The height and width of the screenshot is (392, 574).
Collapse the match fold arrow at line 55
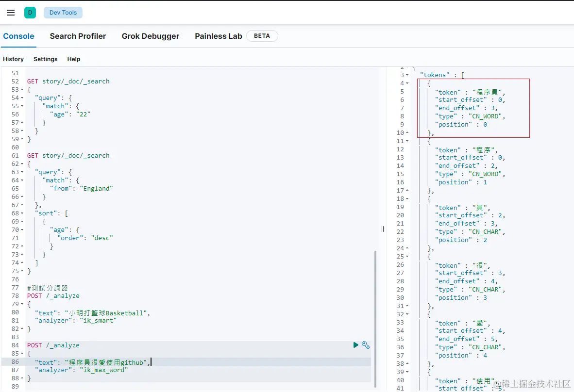(x=22, y=106)
